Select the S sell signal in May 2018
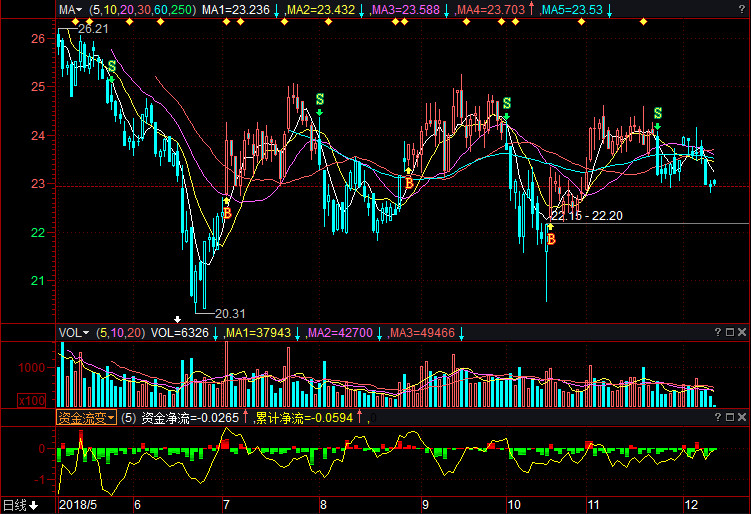This screenshot has width=751, height=514. (111, 67)
